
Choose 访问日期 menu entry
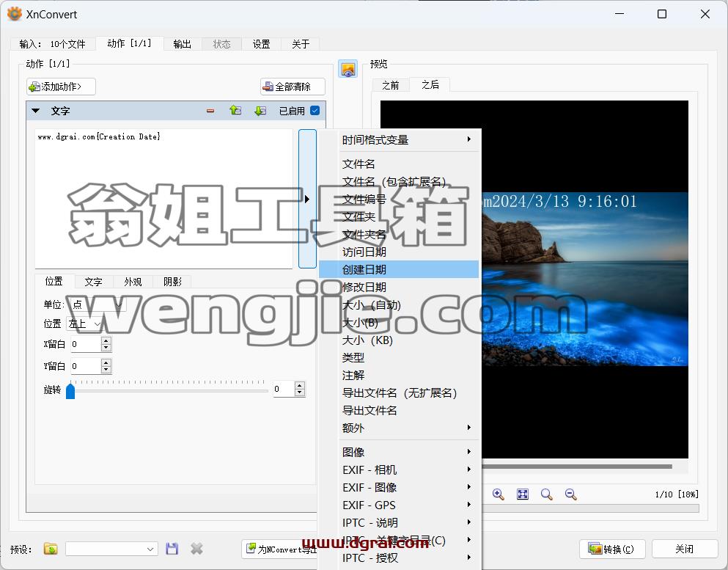399,252
